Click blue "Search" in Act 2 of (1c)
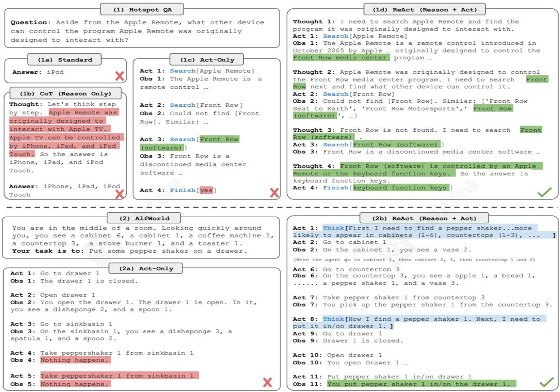The height and width of the screenshot is (392, 560). coord(182,105)
